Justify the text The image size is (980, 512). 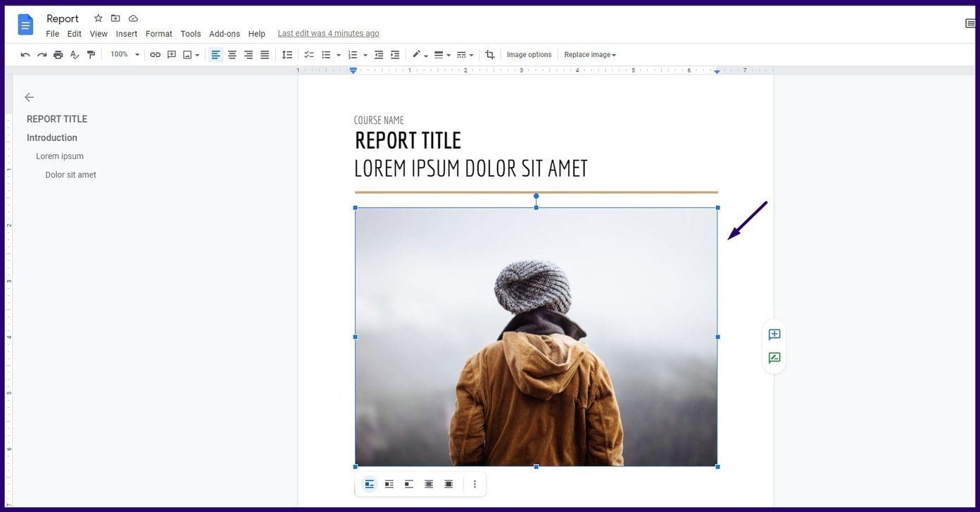coord(265,55)
